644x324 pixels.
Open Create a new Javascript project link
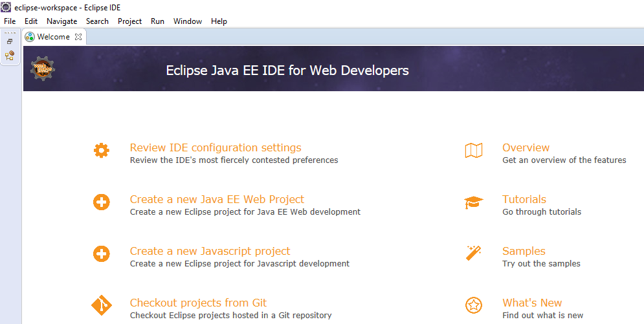210,251
